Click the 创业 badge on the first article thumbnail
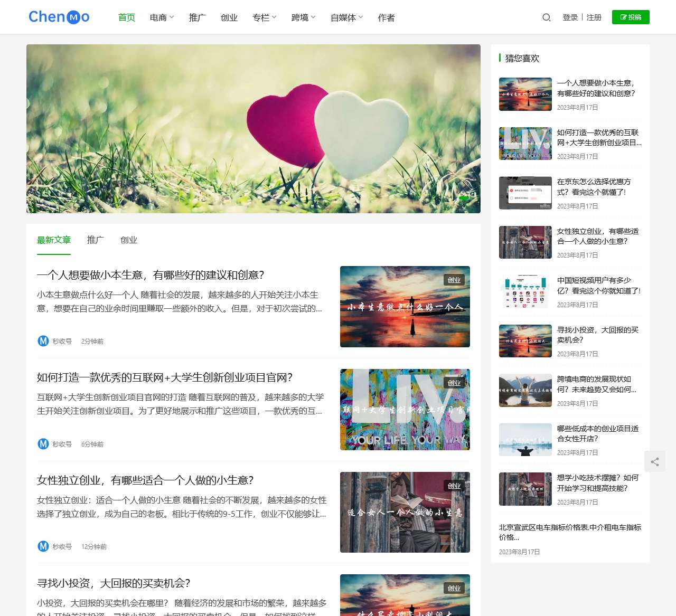This screenshot has height=616, width=676. coord(455,280)
